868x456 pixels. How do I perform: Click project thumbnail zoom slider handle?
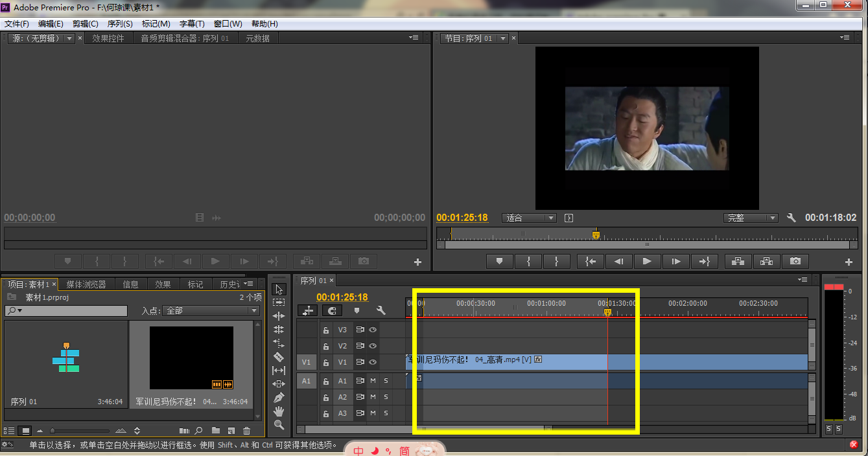(53, 431)
